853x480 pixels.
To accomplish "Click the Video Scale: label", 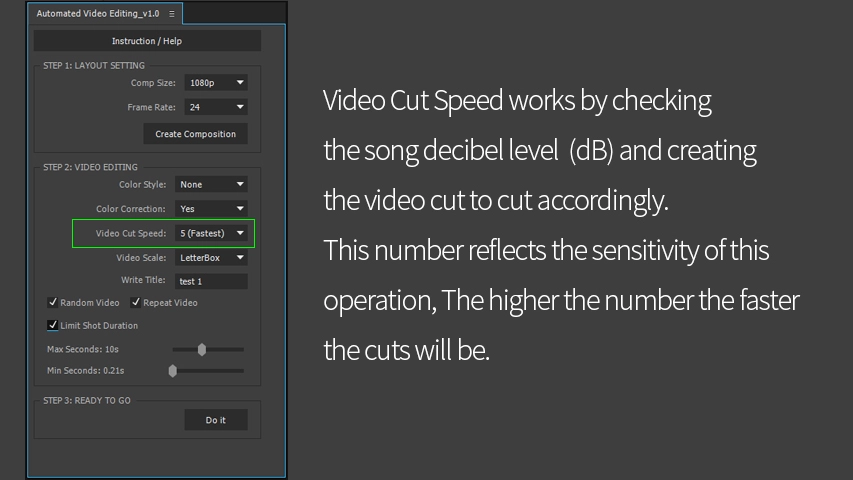I will (x=141, y=257).
